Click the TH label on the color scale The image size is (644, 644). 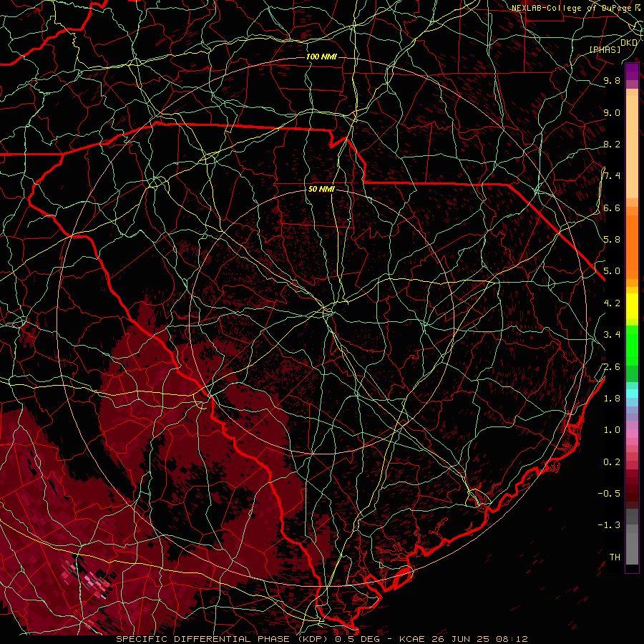(615, 557)
